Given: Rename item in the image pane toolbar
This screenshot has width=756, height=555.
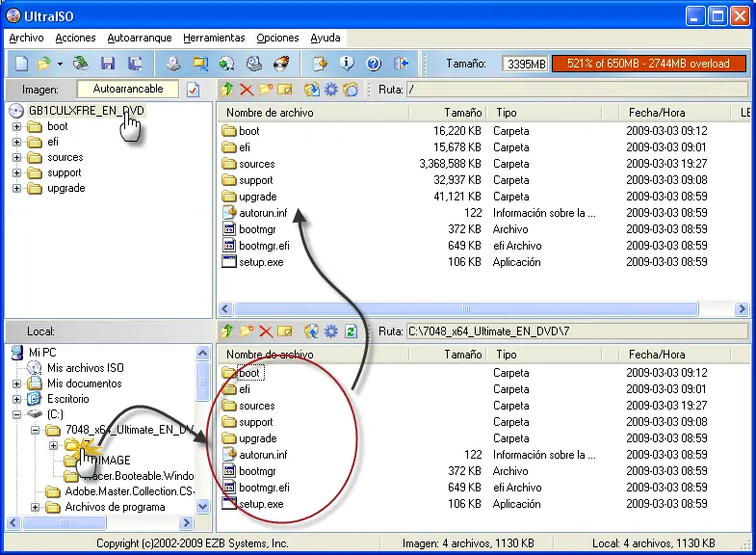Looking at the screenshot, I should click(284, 90).
